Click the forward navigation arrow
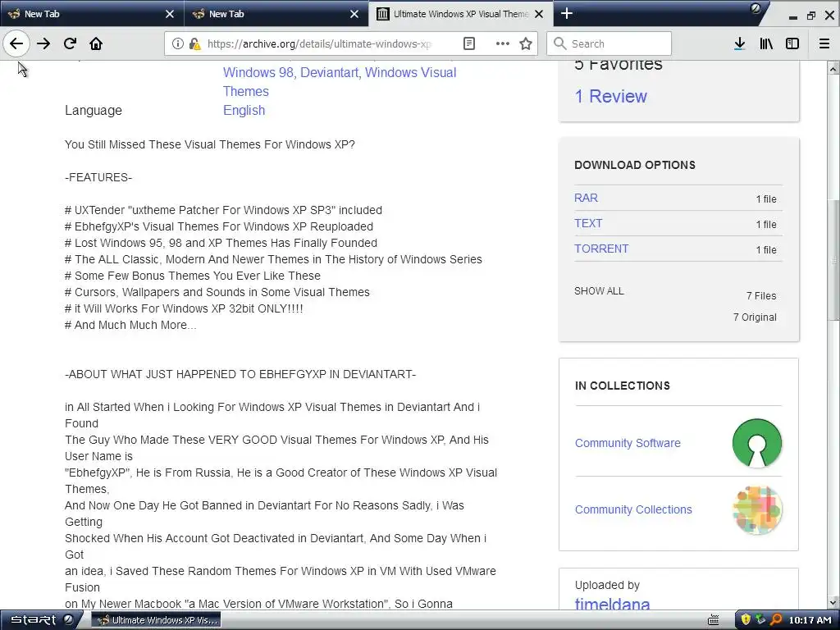This screenshot has height=630, width=840. 43,43
